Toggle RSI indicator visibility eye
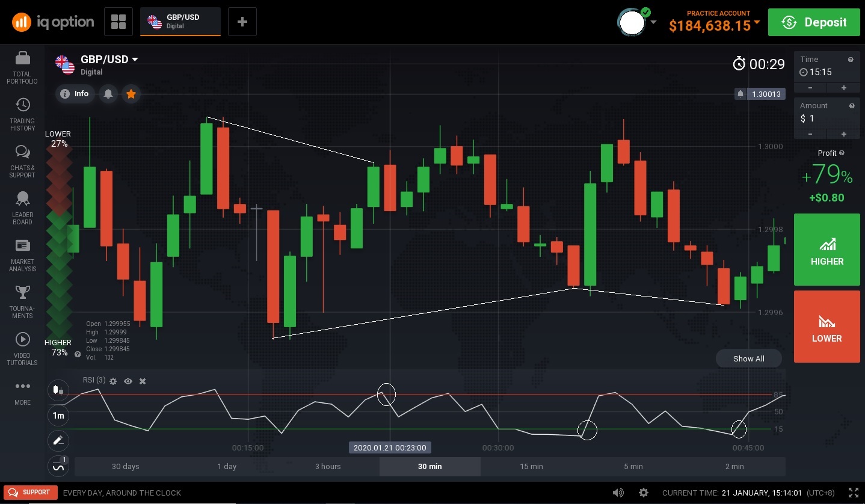The width and height of the screenshot is (865, 504). click(x=128, y=381)
